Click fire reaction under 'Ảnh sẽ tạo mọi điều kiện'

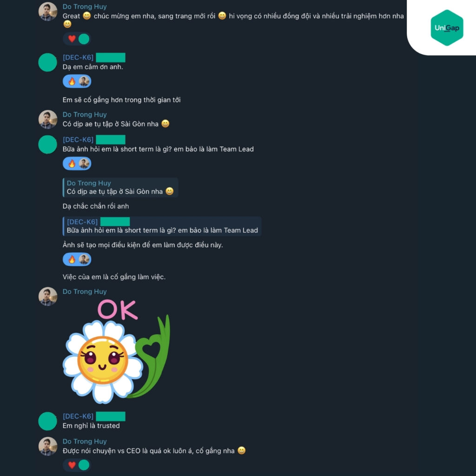pos(72,259)
